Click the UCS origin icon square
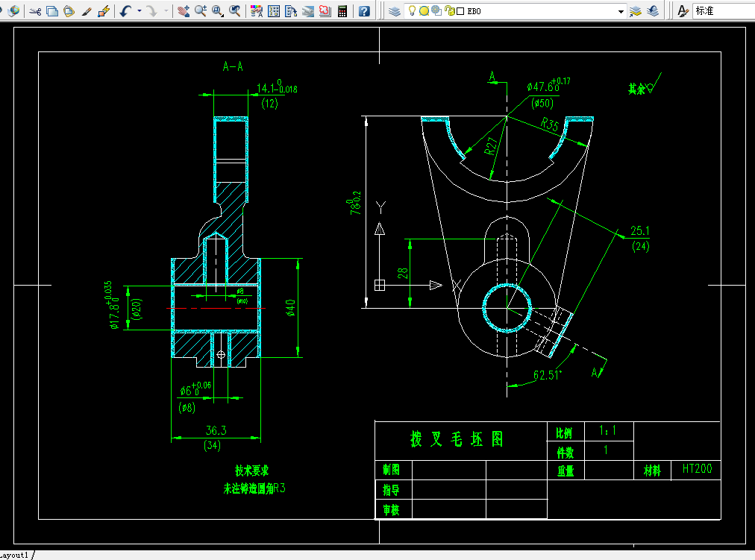The width and height of the screenshot is (755, 560). [x=380, y=286]
